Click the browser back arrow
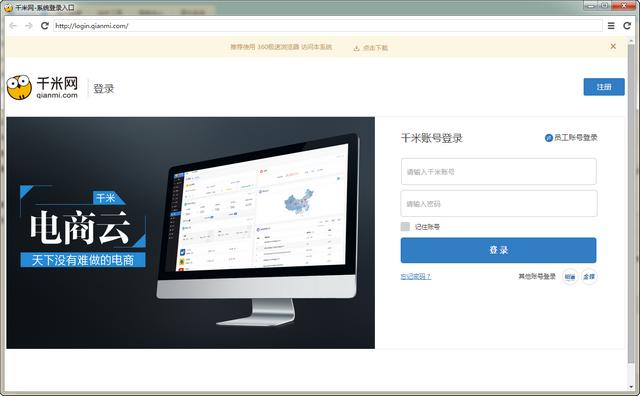 (x=13, y=26)
